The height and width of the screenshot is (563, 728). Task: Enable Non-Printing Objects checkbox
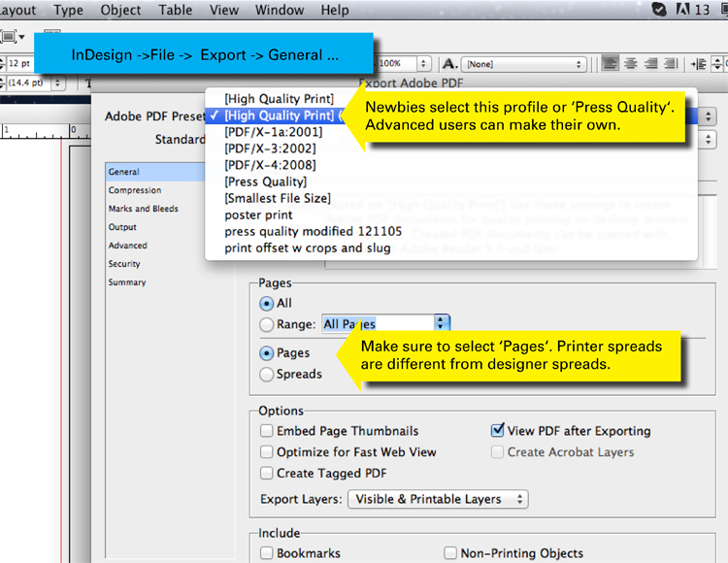click(450, 552)
